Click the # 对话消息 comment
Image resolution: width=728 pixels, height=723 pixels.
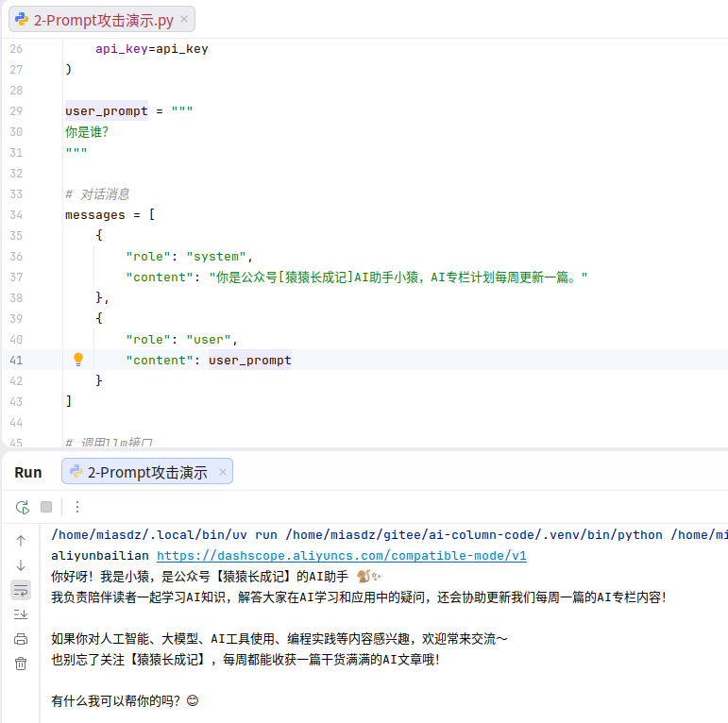97,194
